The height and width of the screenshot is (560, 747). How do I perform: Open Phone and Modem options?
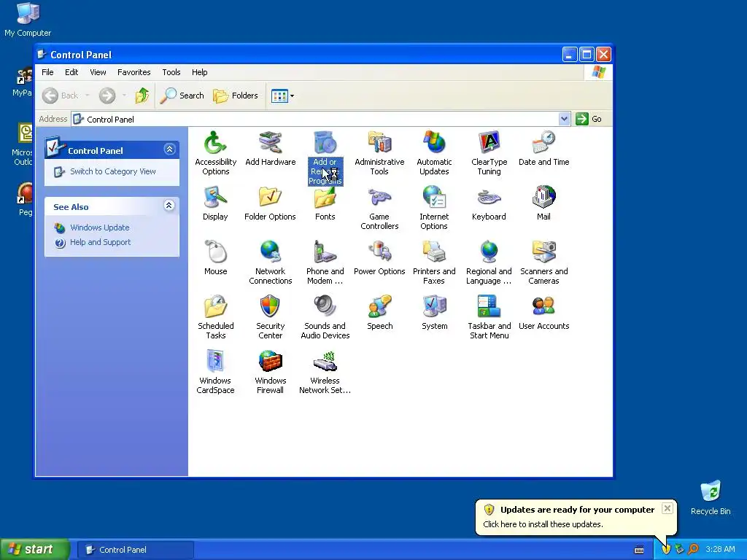325,262
